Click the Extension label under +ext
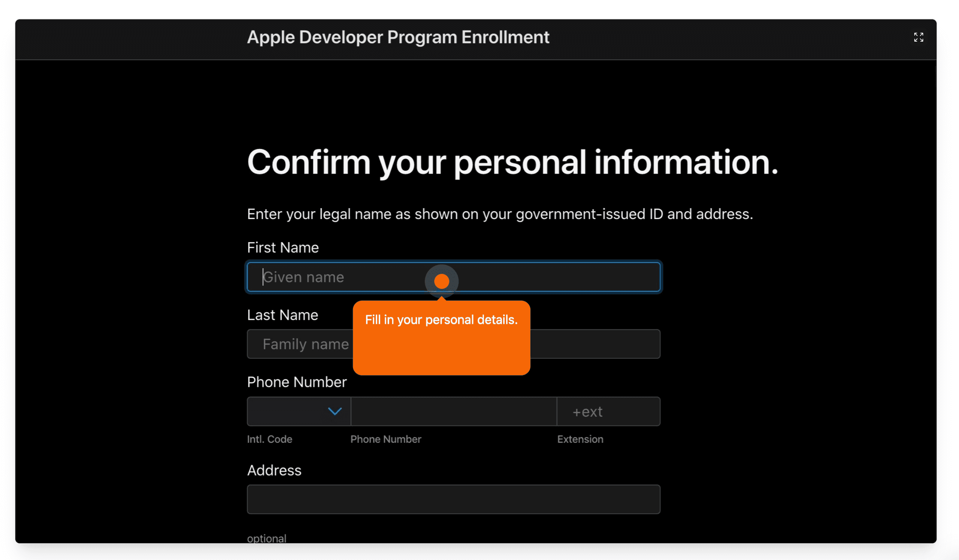Image resolution: width=959 pixels, height=560 pixels. tap(580, 439)
